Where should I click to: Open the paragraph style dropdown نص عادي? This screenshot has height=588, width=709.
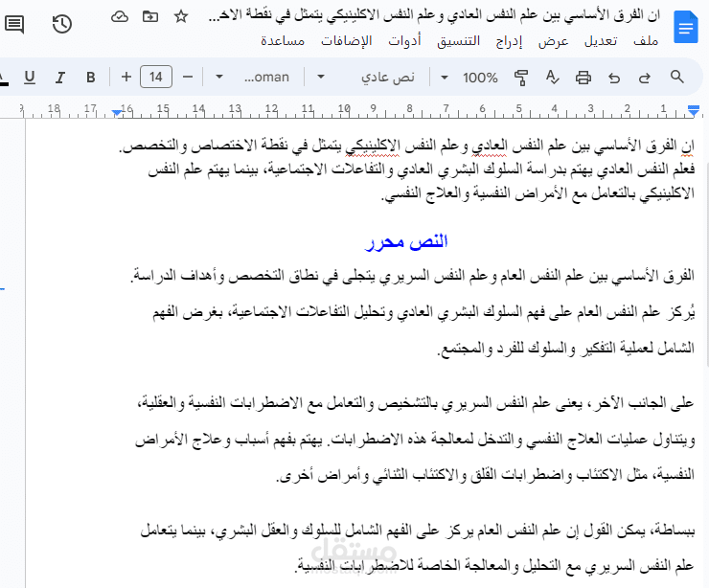366,78
